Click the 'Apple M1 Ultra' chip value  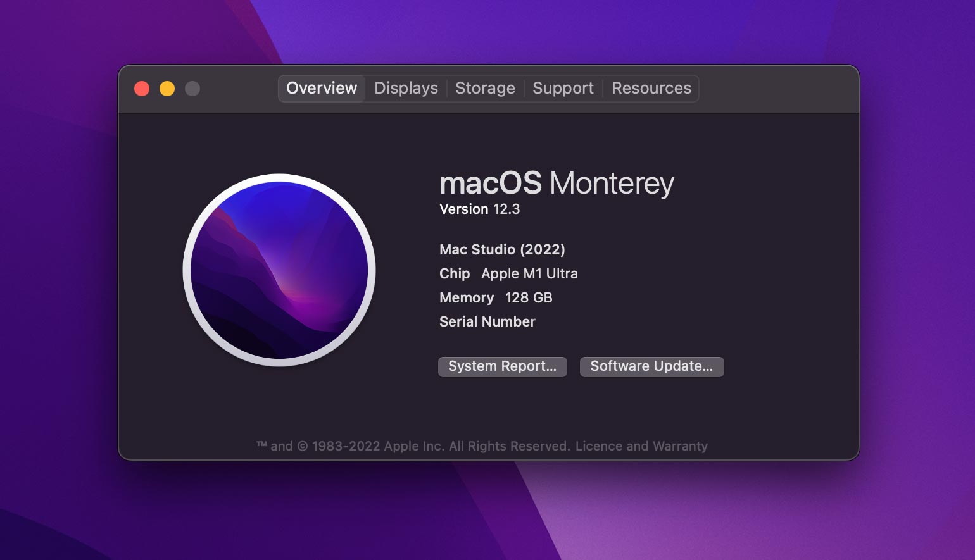(x=529, y=273)
